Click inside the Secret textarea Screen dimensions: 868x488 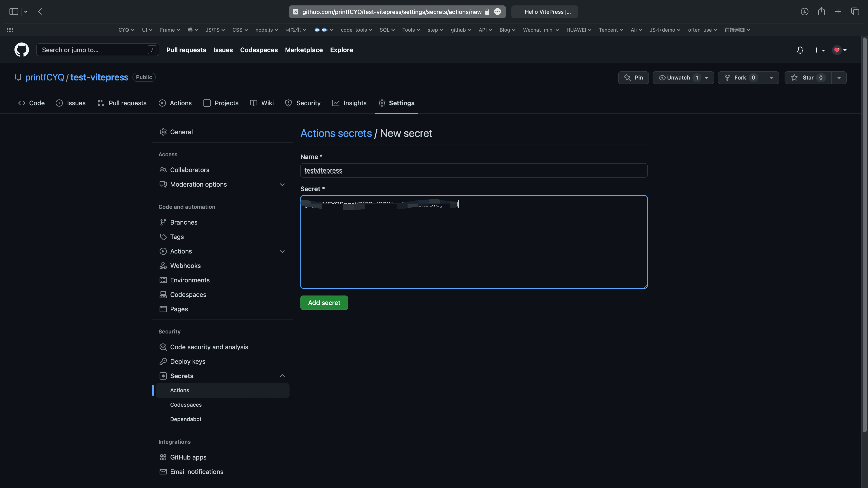point(474,242)
